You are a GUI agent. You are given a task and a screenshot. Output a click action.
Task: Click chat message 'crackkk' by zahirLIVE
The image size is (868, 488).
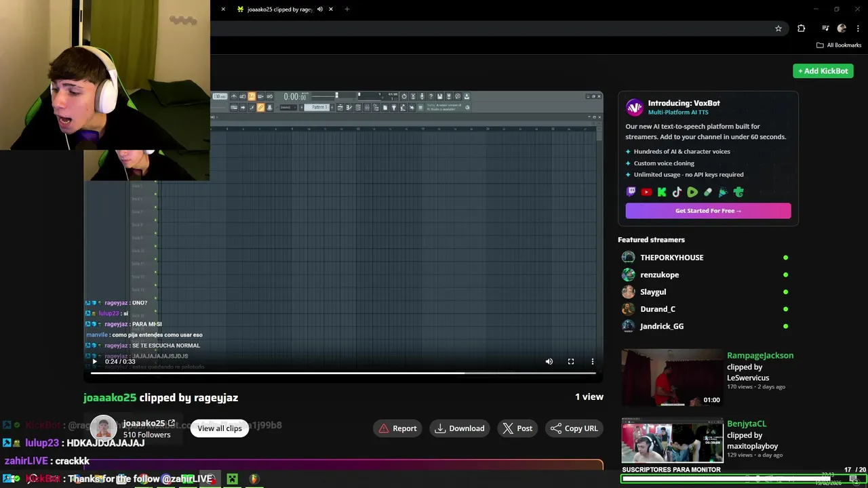[x=73, y=461]
